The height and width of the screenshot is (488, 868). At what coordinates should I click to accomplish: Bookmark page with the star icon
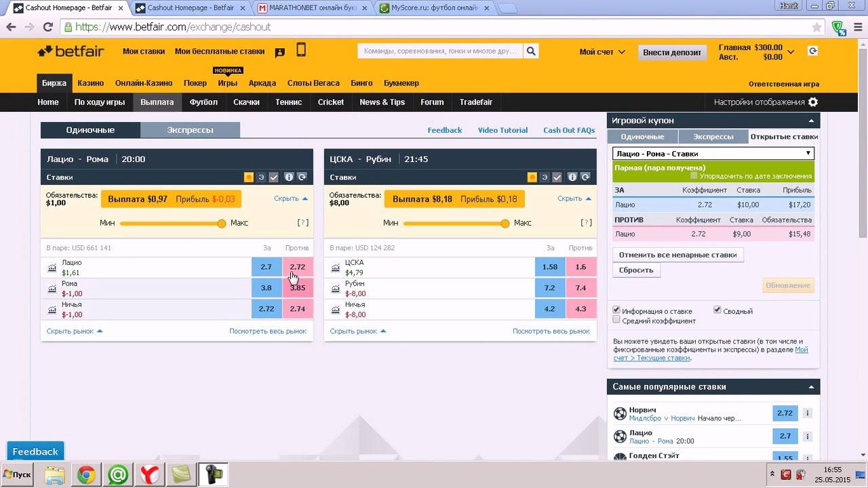(817, 27)
